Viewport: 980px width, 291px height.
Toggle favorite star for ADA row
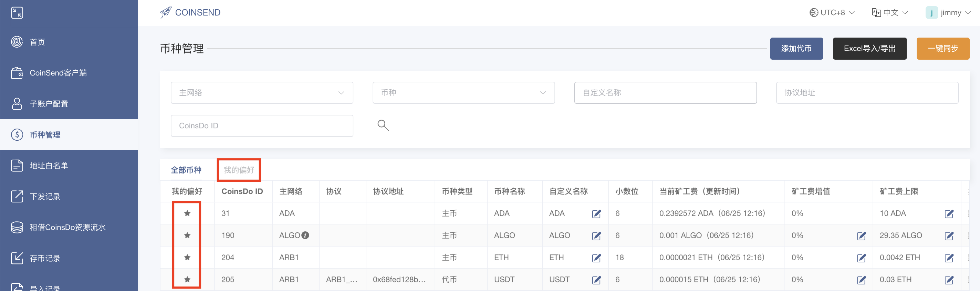point(187,213)
